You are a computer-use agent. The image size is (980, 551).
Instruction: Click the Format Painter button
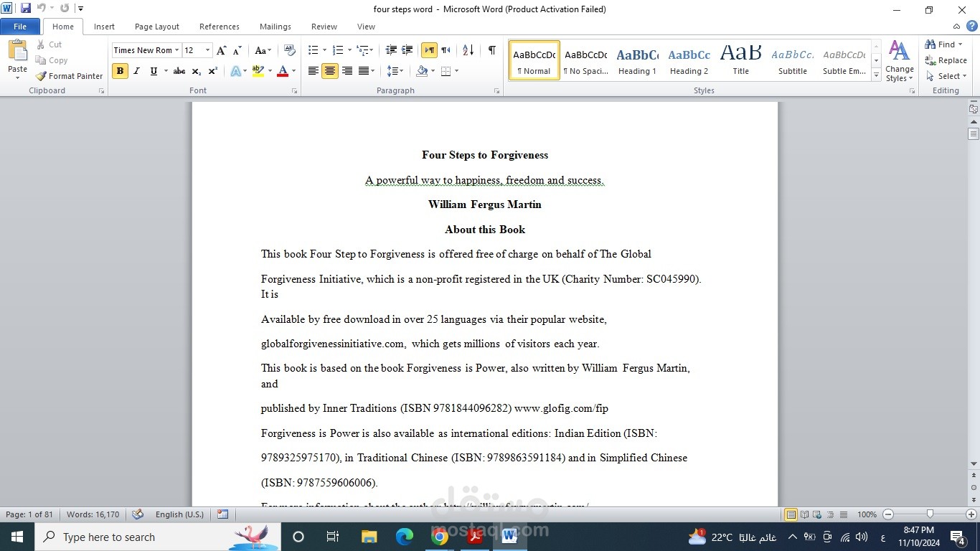click(70, 76)
